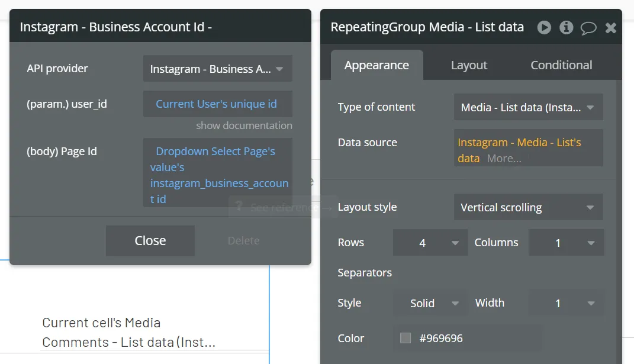The image size is (634, 364).
Task: Open the API provider dropdown
Action: pos(217,69)
